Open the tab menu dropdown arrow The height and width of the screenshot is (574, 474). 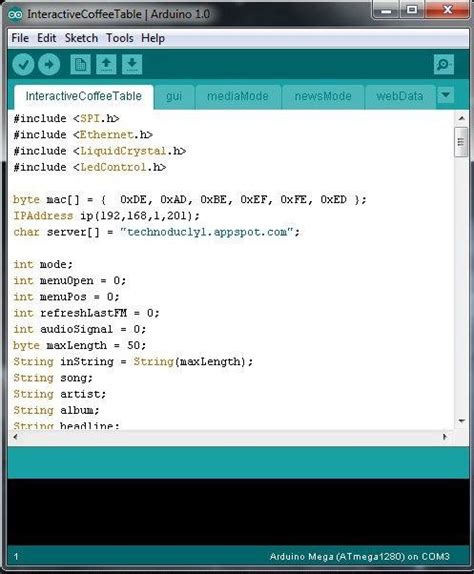pyautogui.click(x=446, y=95)
